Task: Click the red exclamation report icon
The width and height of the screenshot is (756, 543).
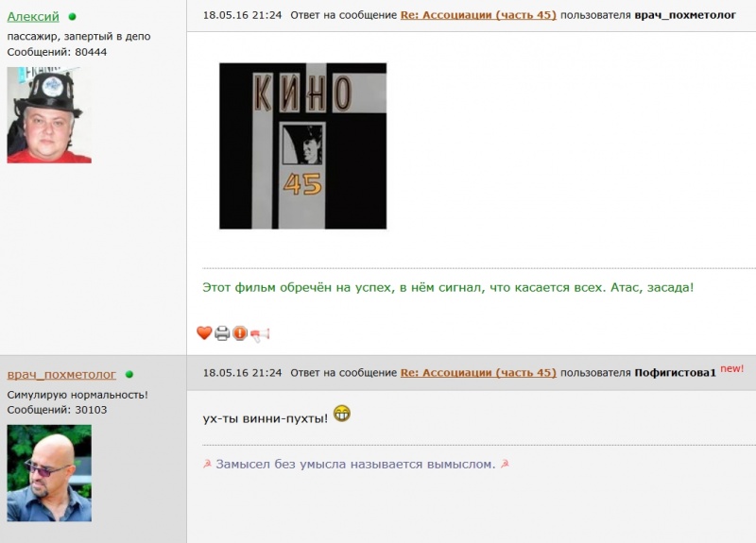Action: (240, 333)
